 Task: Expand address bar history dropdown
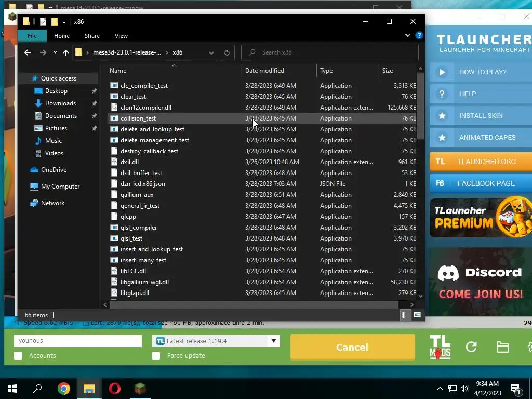(x=211, y=52)
